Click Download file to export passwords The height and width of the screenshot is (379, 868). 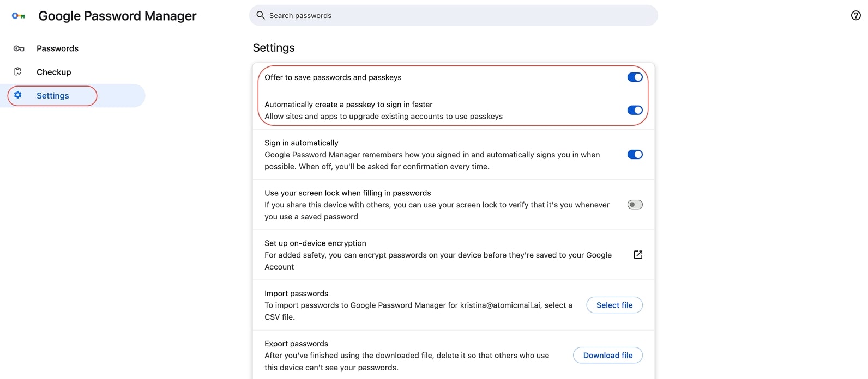coord(608,355)
